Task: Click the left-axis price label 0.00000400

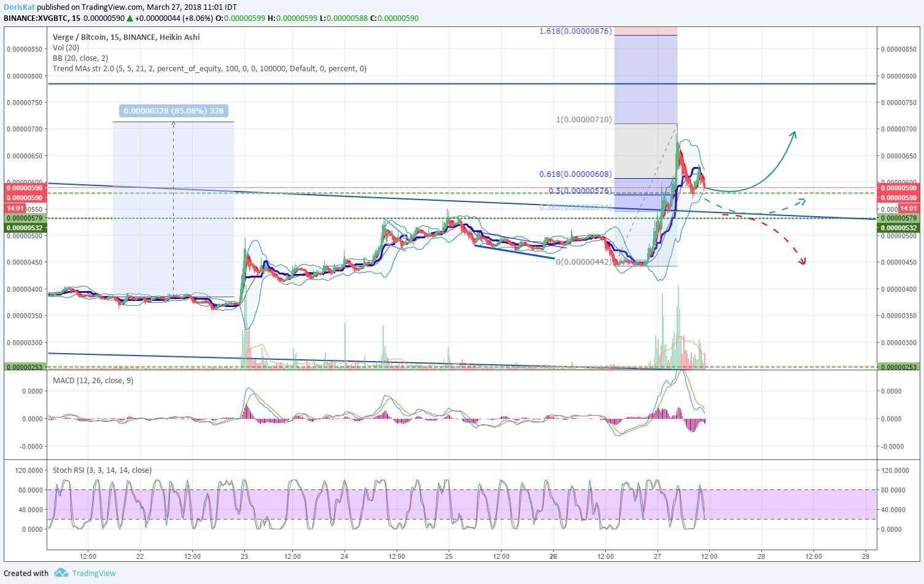Action: coord(25,289)
